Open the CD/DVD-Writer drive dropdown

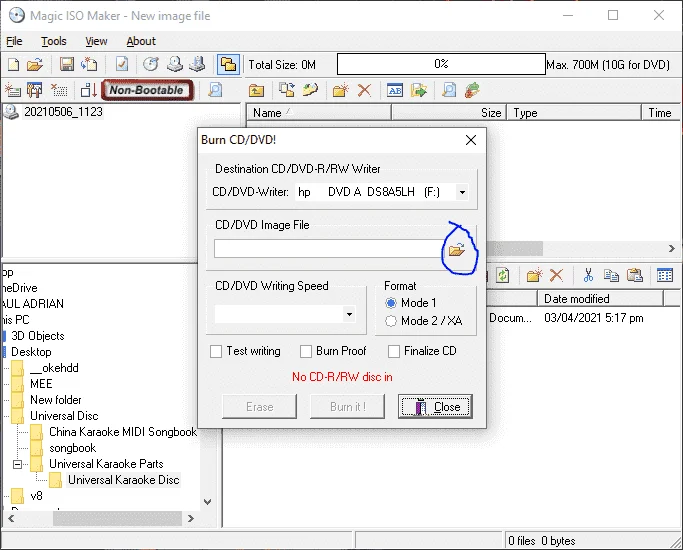tap(462, 192)
